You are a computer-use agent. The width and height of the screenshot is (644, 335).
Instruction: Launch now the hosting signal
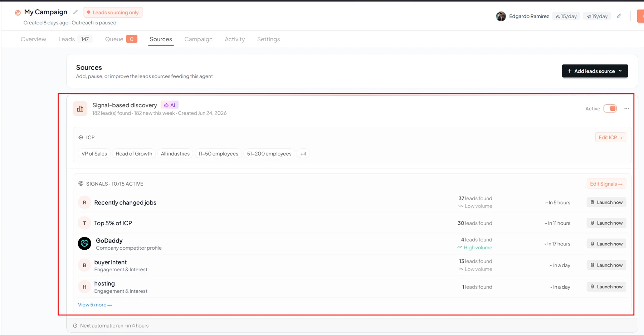tap(606, 287)
